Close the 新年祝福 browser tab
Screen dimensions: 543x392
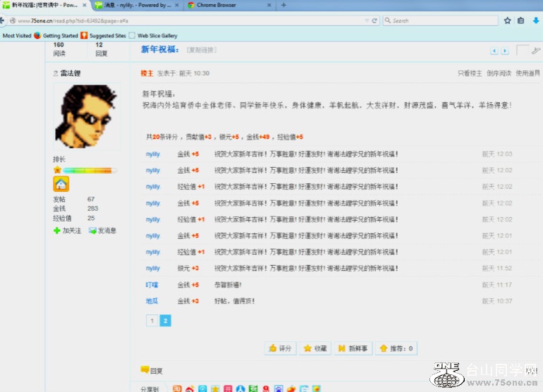85,5
